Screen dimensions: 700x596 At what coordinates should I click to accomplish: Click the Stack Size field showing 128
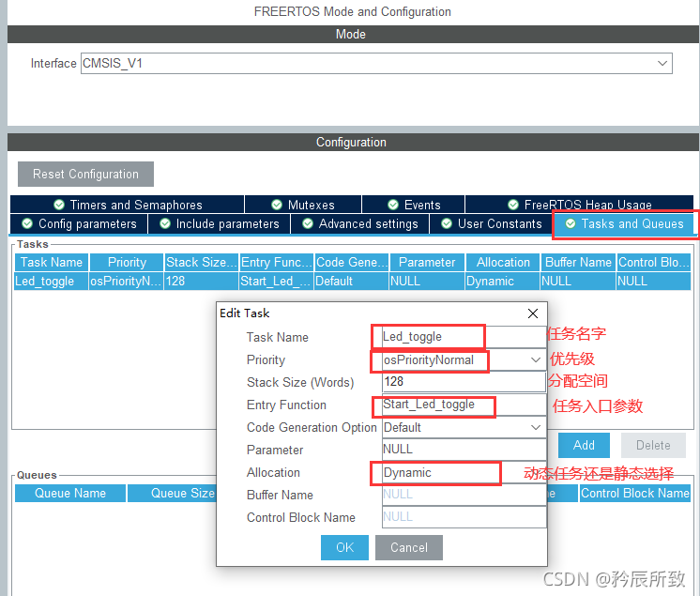[x=464, y=382]
